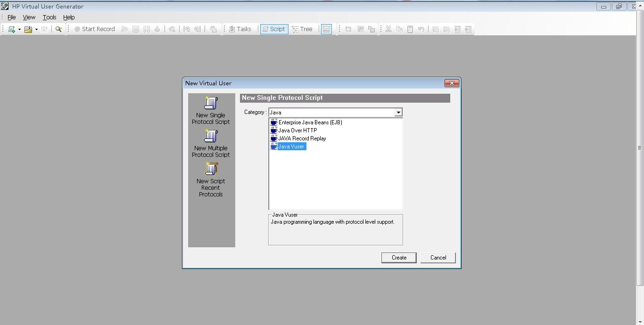Click the magnifier search icon in toolbar
This screenshot has height=325, width=644.
59,29
